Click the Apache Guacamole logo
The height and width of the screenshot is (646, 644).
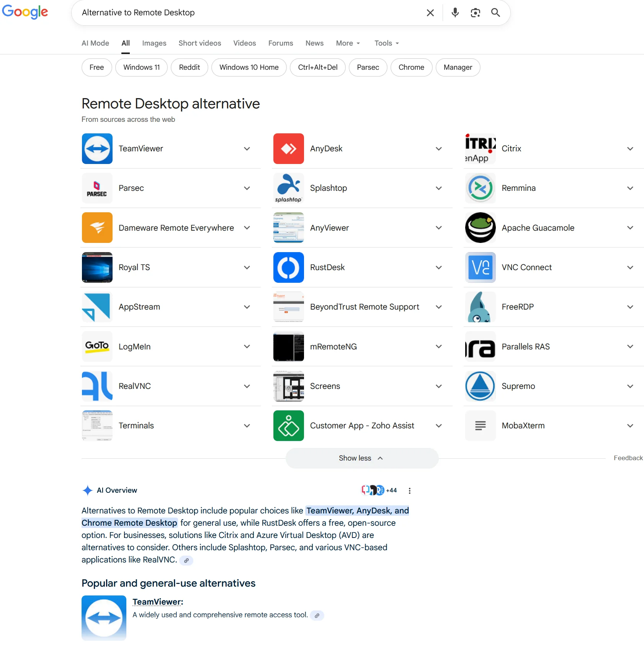[x=480, y=228]
